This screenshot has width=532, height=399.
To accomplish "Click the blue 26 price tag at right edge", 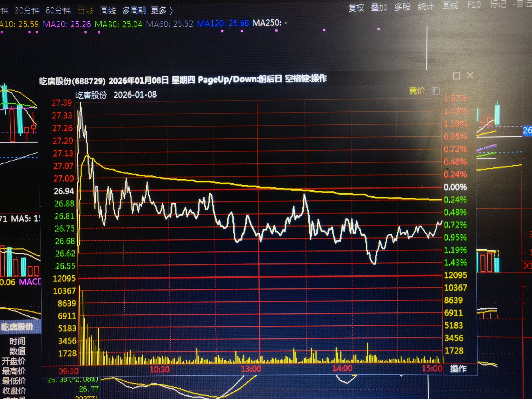I will (527, 130).
